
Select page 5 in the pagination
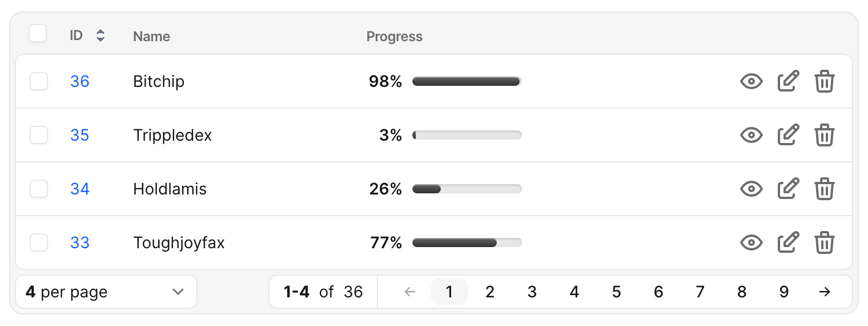pyautogui.click(x=616, y=292)
